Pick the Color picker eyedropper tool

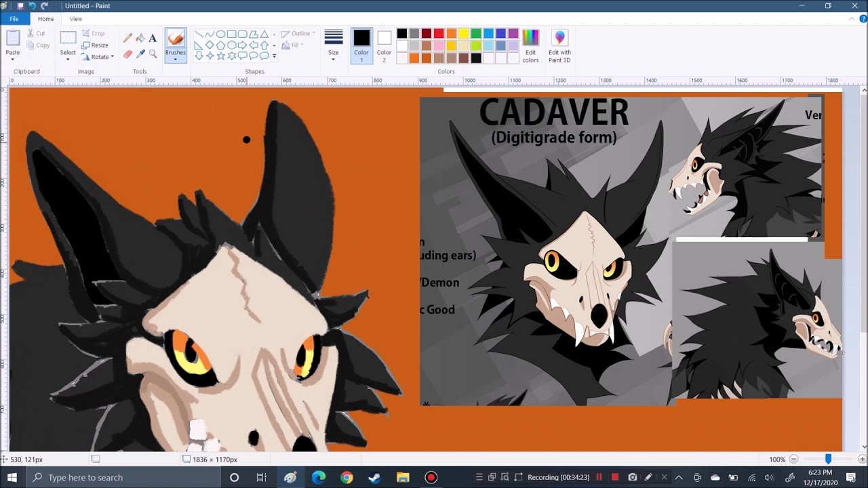tap(140, 54)
